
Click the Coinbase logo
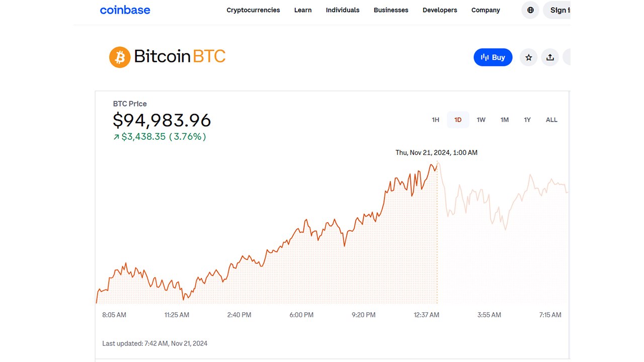click(x=125, y=10)
